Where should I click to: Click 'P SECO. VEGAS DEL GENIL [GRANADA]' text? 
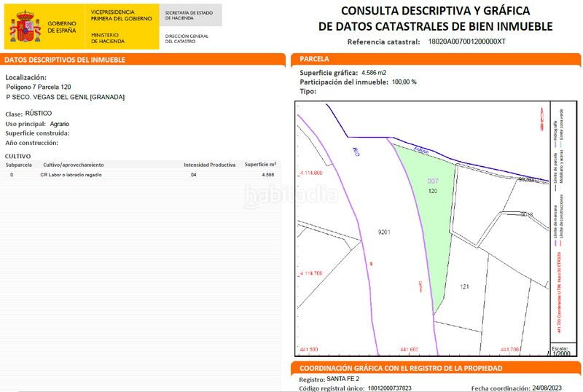pyautogui.click(x=65, y=97)
